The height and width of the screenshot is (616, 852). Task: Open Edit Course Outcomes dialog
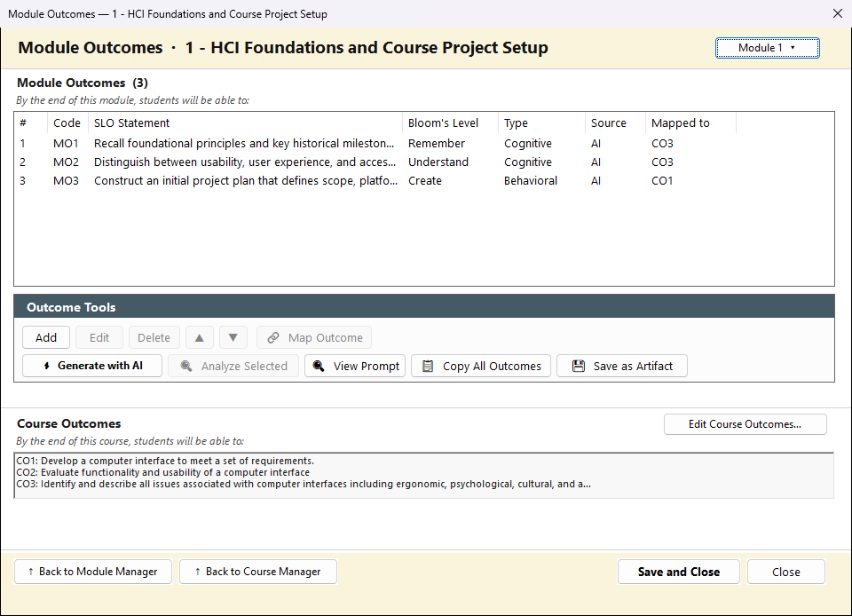[745, 424]
